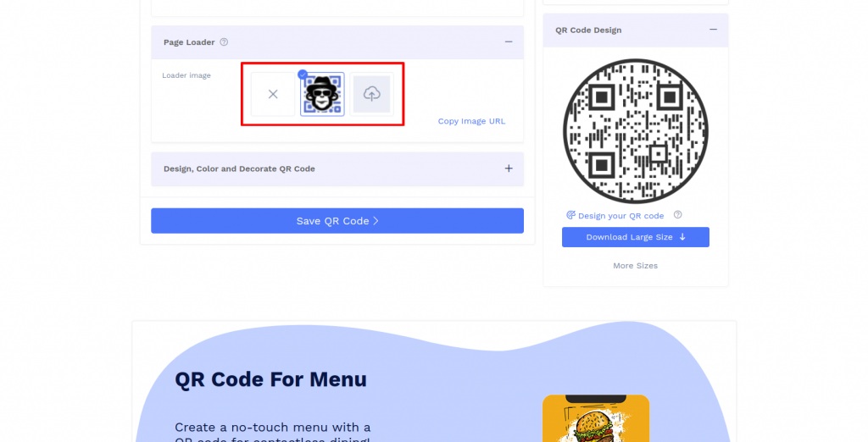Image resolution: width=868 pixels, height=442 pixels.
Task: Click the upload cloud icon for loader image
Action: click(x=371, y=94)
